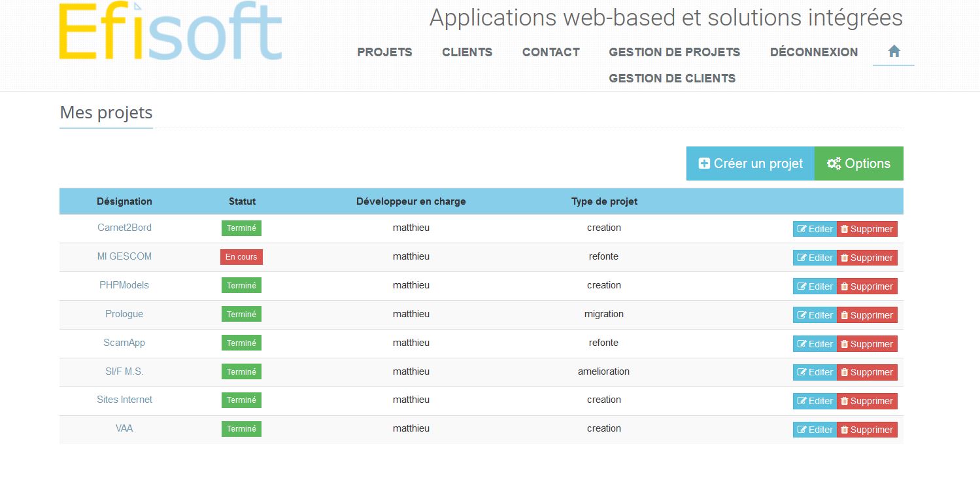Click Terminé status badge for Prologue

pyautogui.click(x=241, y=315)
